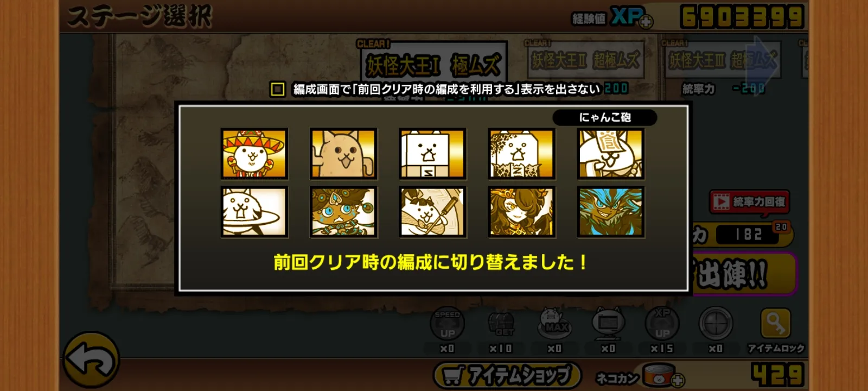Tap the yellow back arrow button
The width and height of the screenshot is (868, 391).
91,360
